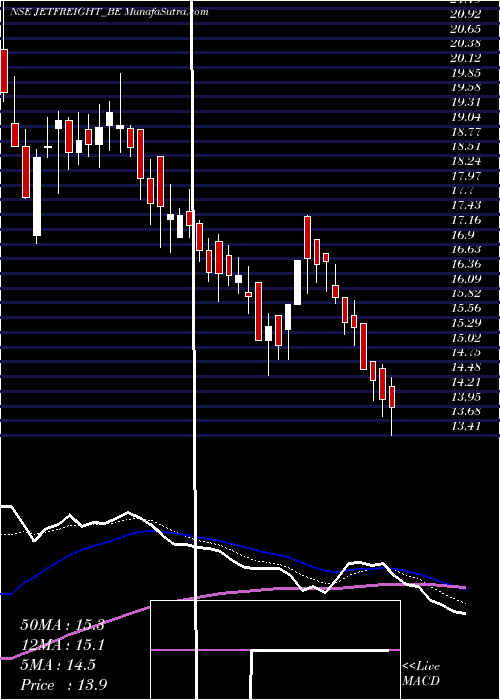
Task: Click the 17.43 price axis label
Action: pos(466,205)
